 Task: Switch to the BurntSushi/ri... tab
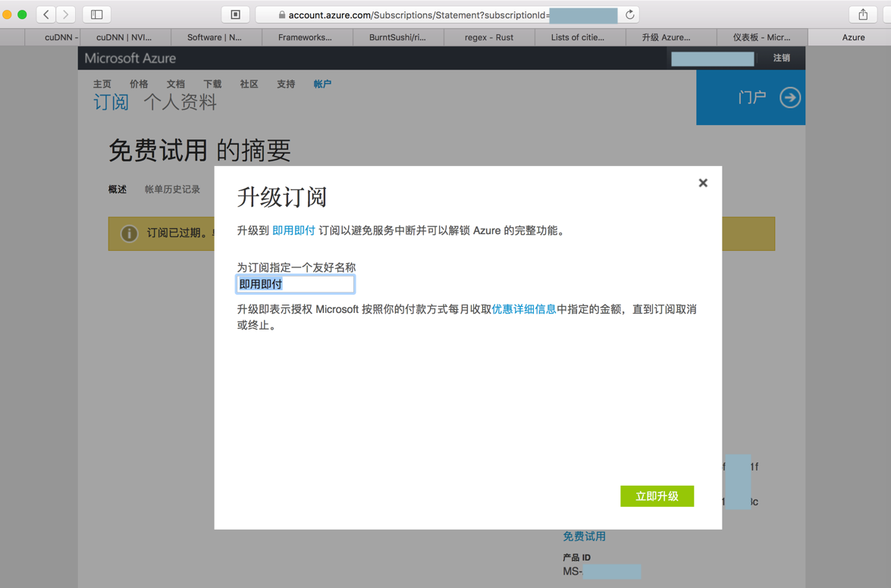[398, 37]
